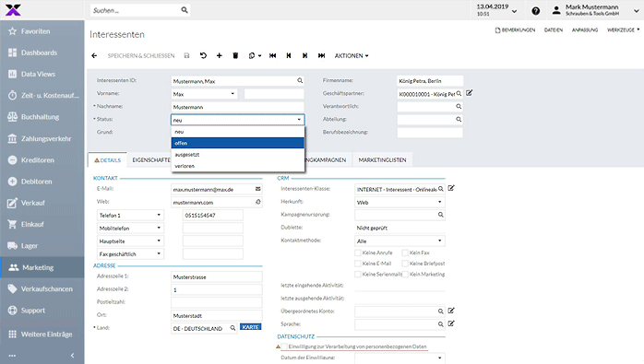Choose 'neu' option in status list

pyautogui.click(x=238, y=132)
